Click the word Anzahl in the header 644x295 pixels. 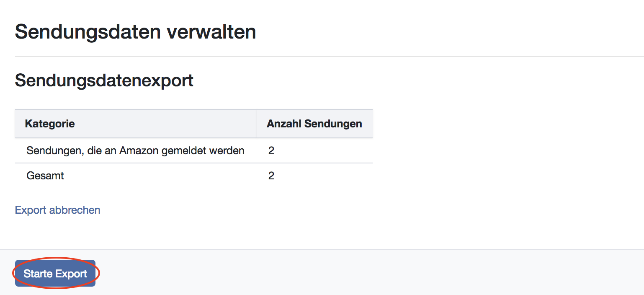point(284,124)
